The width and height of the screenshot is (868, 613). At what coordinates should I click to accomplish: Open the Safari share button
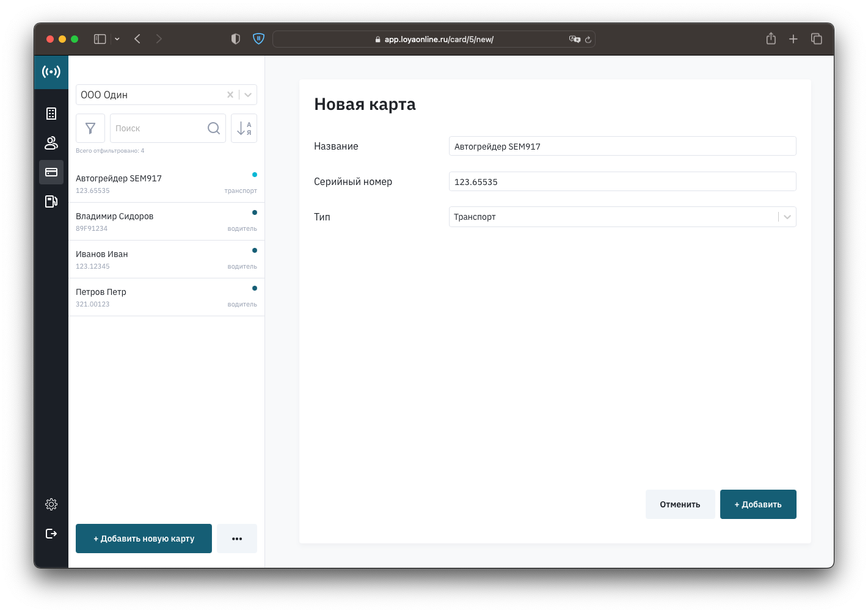(771, 38)
